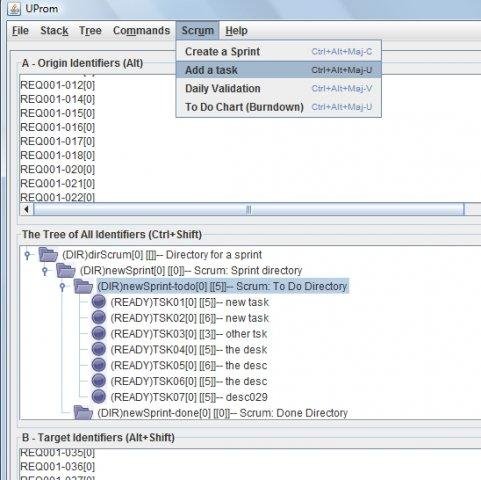Click the Origin list horizontal scrollbar thumb

249,210
